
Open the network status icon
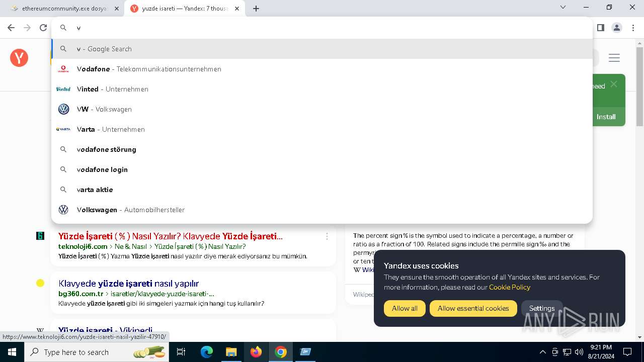click(567, 352)
